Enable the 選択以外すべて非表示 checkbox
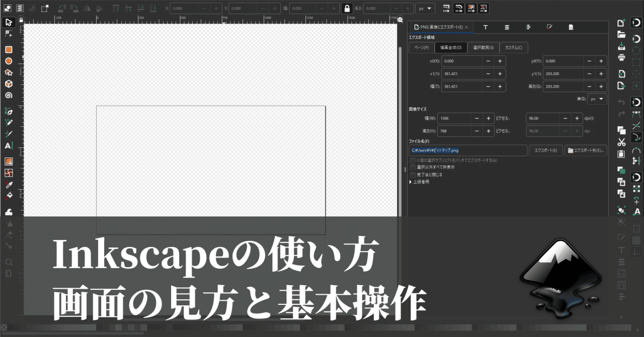The height and width of the screenshot is (337, 644). point(413,167)
